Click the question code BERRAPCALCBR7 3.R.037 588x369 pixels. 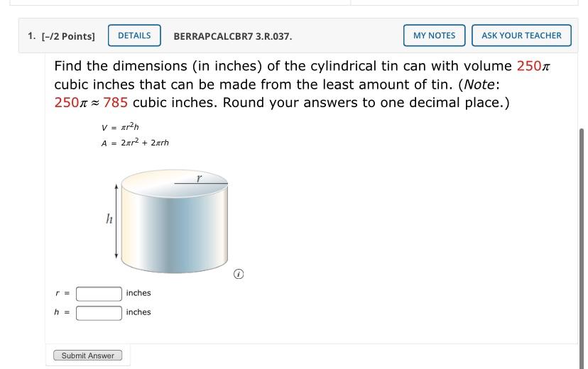click(233, 36)
